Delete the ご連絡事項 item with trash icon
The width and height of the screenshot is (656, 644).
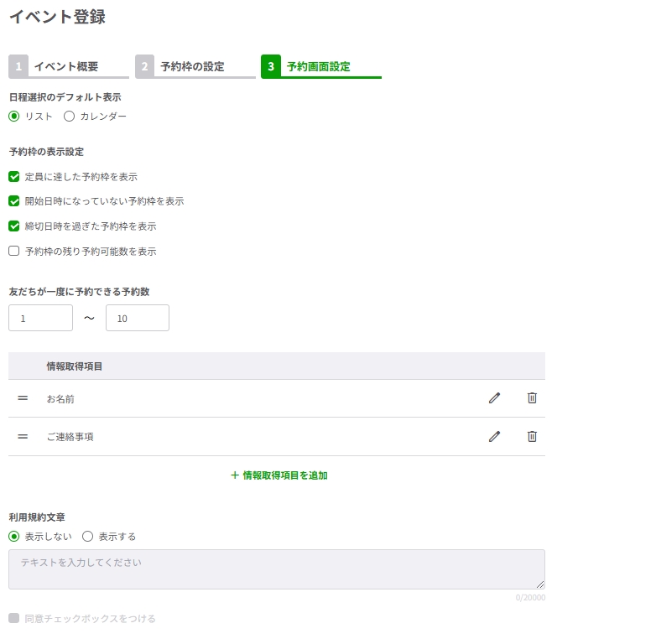coord(532,436)
